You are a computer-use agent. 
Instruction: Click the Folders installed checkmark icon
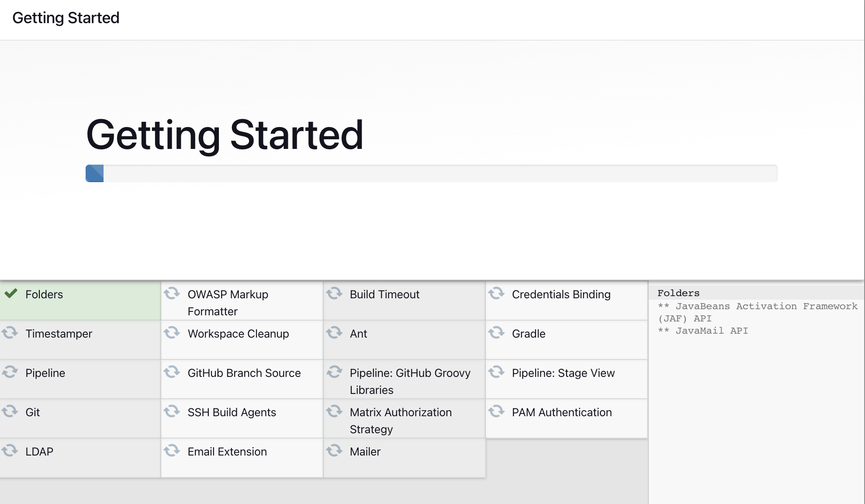click(11, 294)
